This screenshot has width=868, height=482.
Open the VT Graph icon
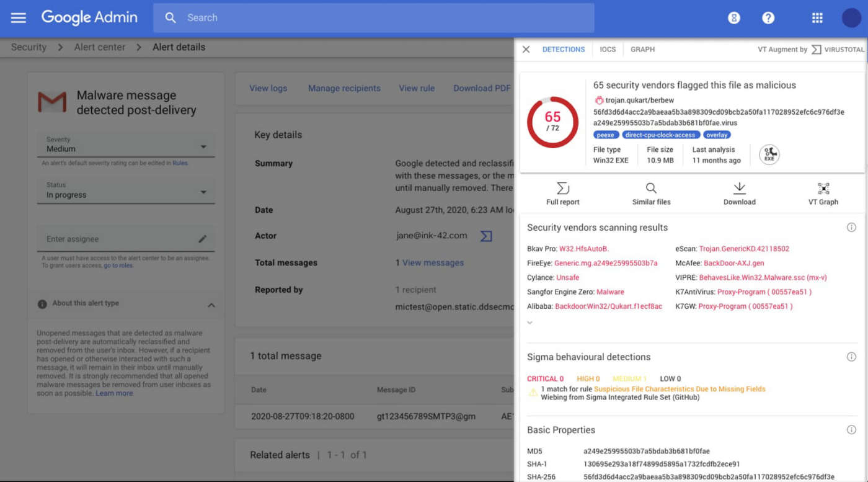coord(823,189)
